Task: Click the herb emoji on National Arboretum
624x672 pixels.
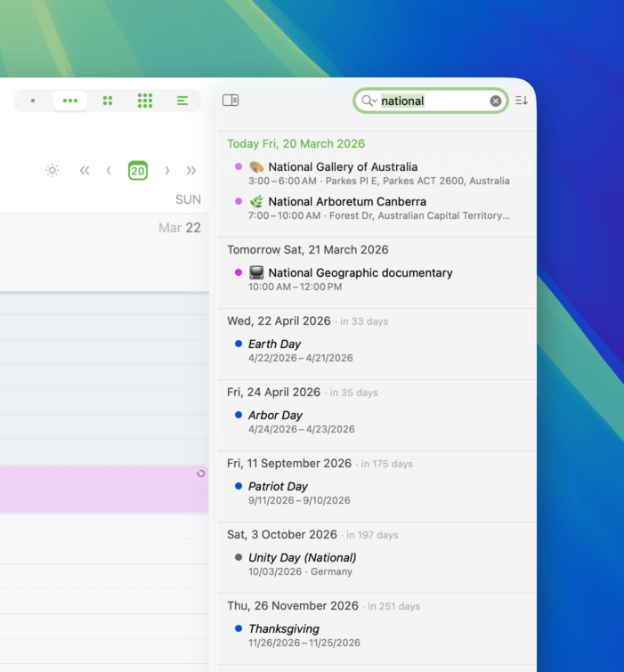Action: (256, 201)
